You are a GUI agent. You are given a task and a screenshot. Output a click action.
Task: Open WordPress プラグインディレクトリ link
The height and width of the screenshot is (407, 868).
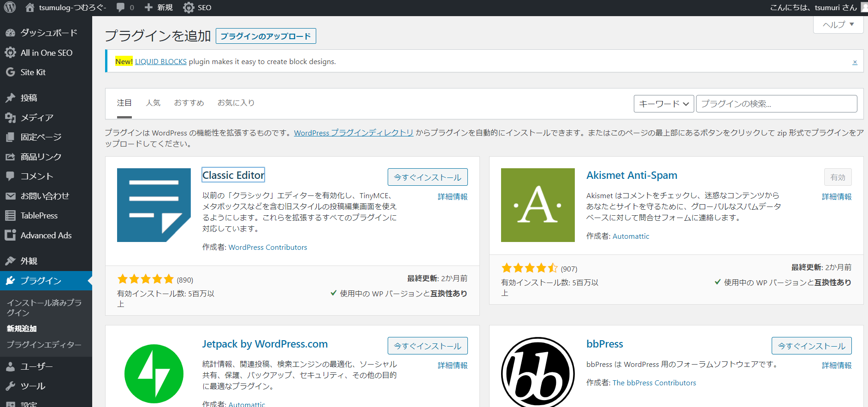(354, 133)
